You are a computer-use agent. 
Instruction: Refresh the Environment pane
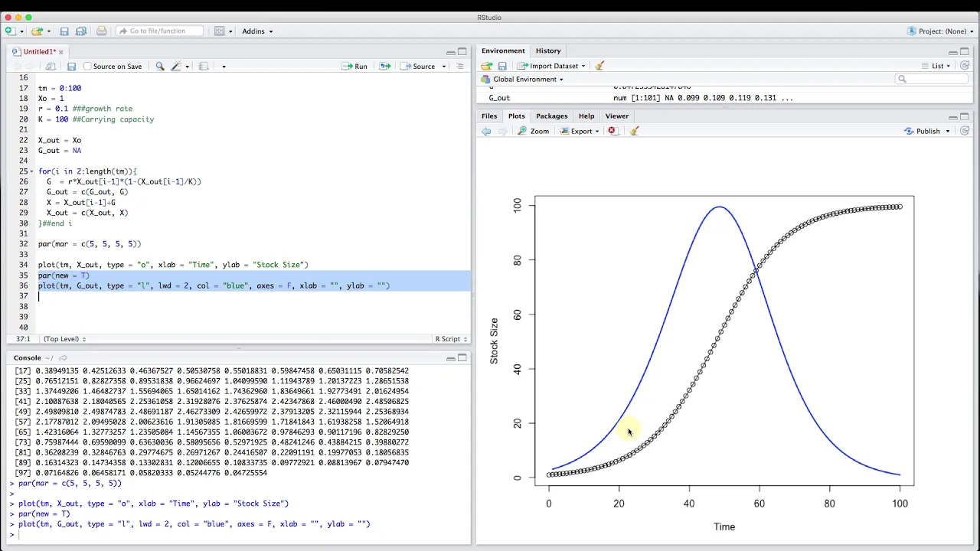coord(965,67)
